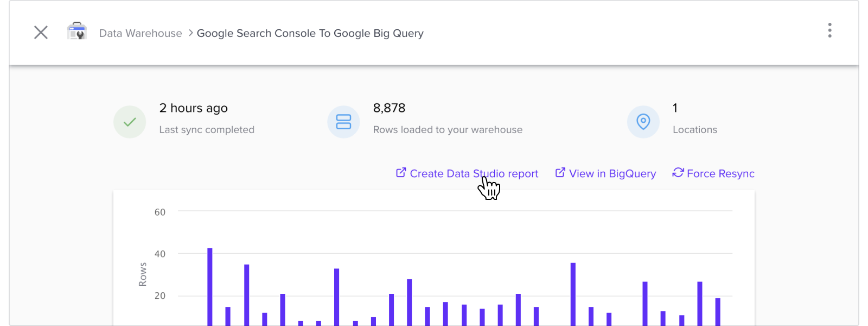Click external-link icon beside Create Data Studio report

401,173
